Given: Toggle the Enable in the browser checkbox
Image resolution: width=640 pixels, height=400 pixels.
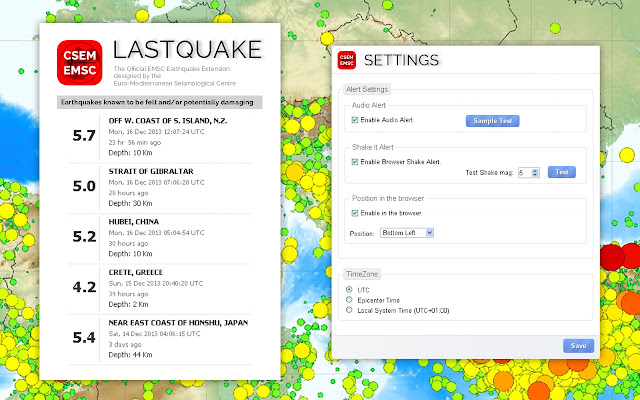Looking at the screenshot, I should tap(355, 213).
